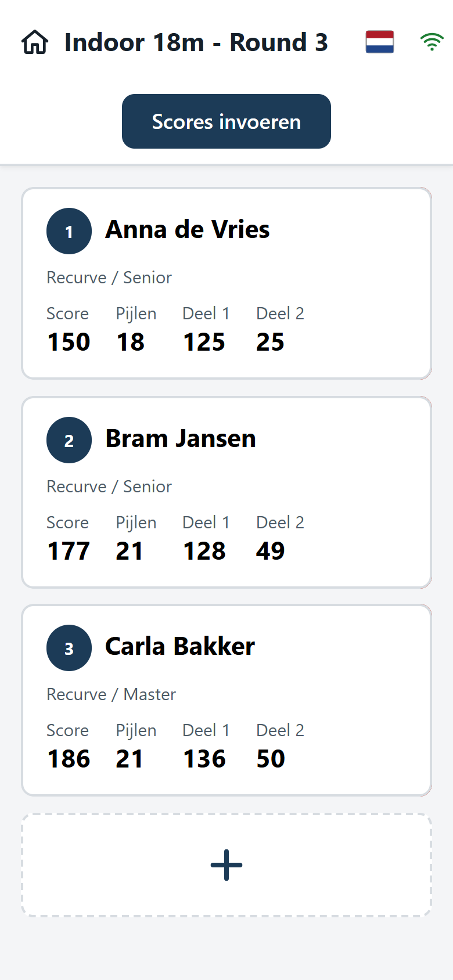Tap the number 3 badge
This screenshot has width=453, height=980.
coord(69,648)
